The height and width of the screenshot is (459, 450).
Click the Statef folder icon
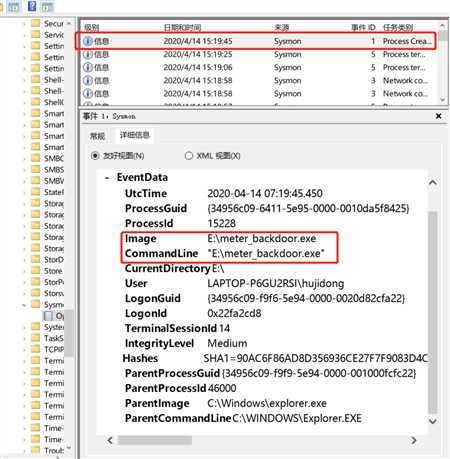(35, 192)
